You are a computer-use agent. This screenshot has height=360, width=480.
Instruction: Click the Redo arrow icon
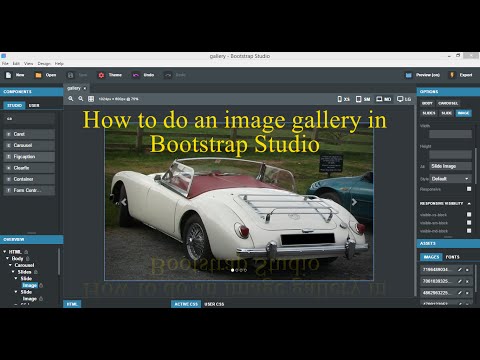click(168, 75)
